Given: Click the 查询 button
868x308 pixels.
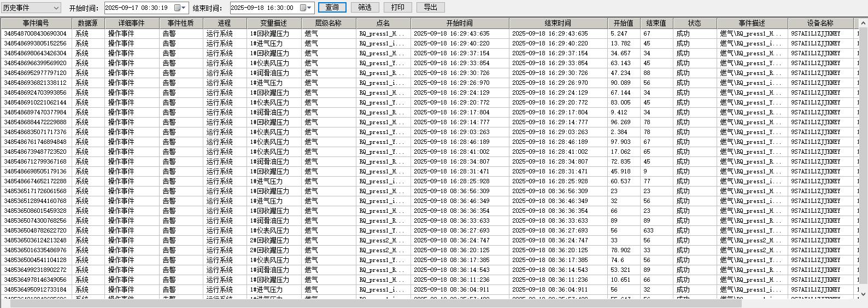Looking at the screenshot, I should pos(332,7).
